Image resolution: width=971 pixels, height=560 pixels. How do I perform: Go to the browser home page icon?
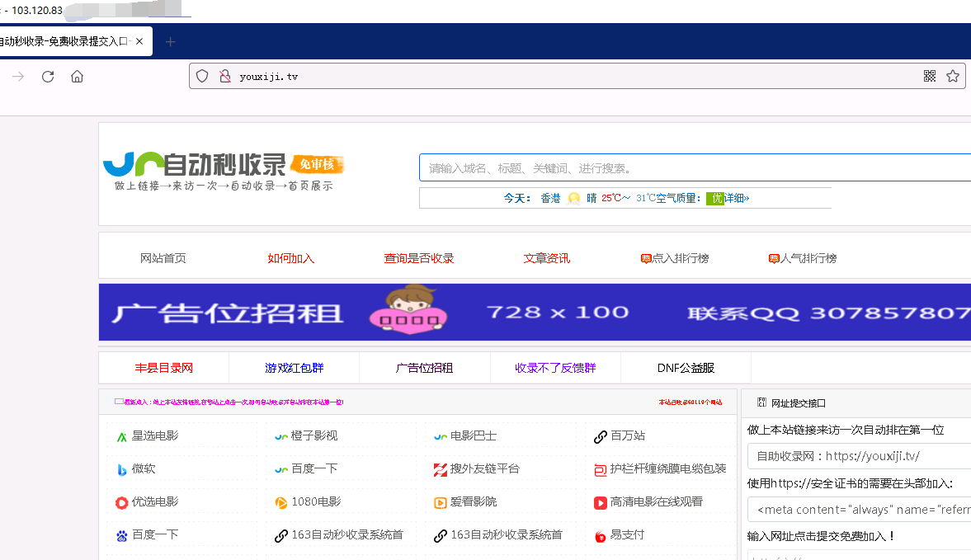pos(77,77)
